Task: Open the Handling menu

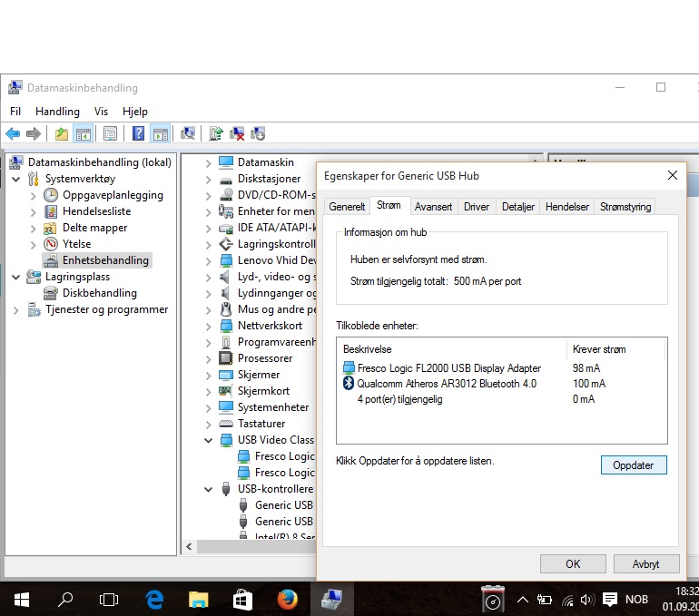Action: click(57, 112)
